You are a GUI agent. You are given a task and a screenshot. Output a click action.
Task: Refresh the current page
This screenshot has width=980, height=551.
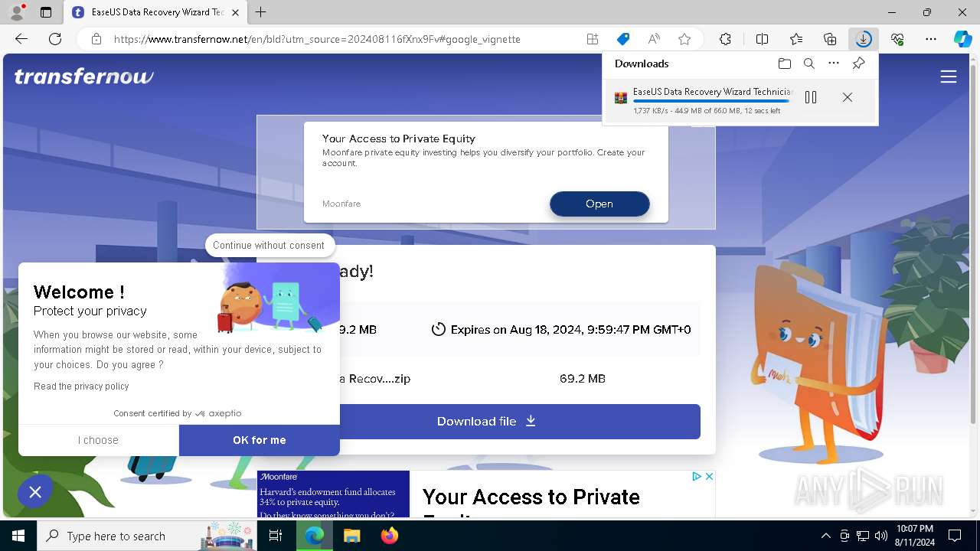(x=55, y=39)
